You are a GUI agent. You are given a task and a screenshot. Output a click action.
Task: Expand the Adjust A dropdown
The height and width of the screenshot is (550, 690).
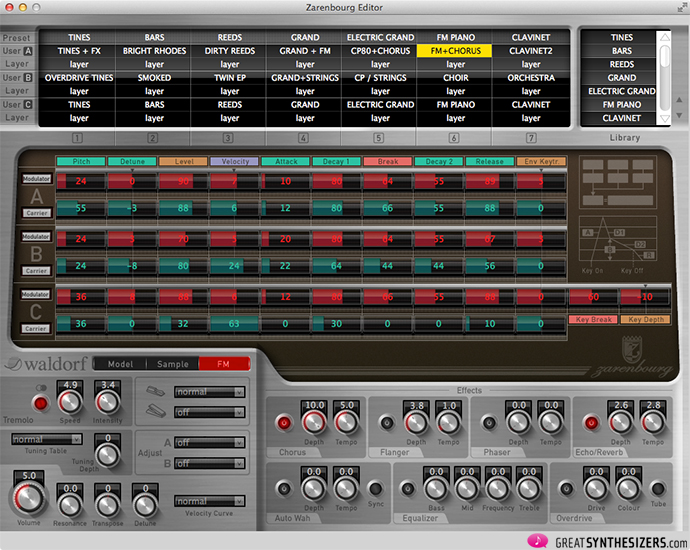coord(210,442)
